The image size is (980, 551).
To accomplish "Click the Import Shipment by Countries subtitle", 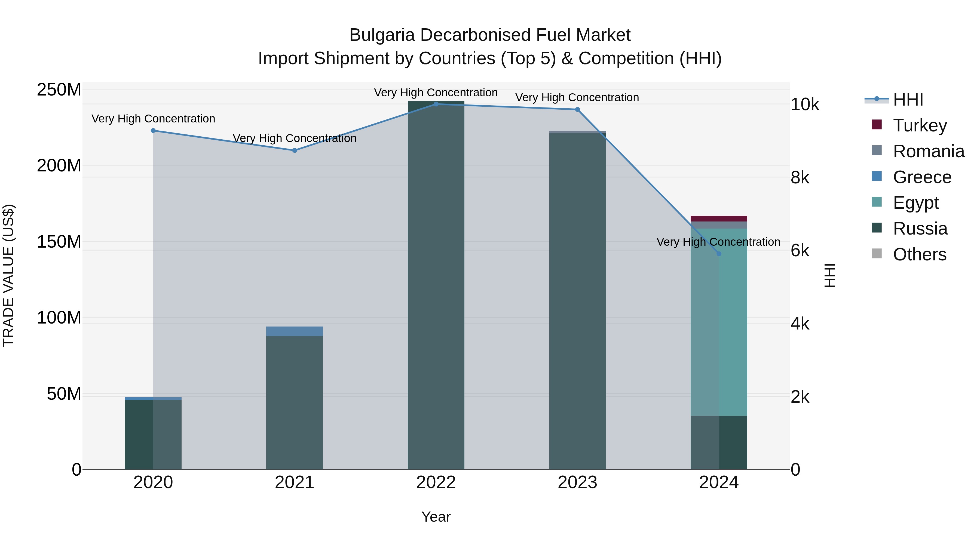I will pos(490,59).
